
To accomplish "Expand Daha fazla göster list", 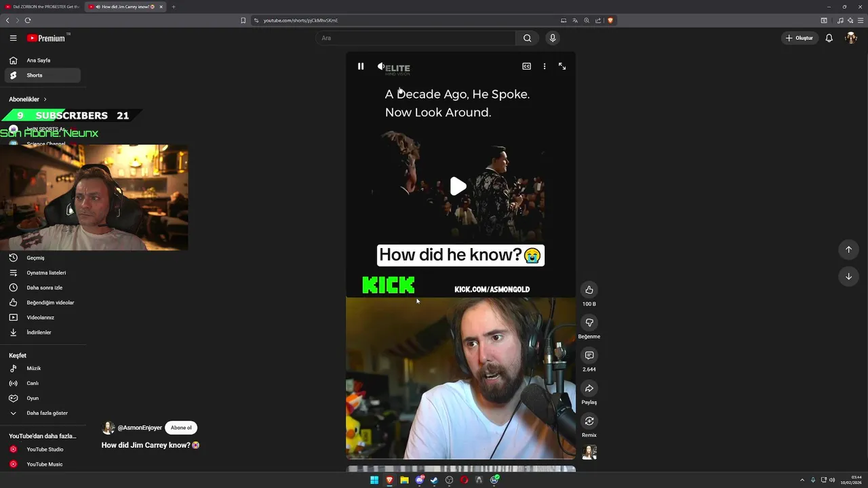I will [x=43, y=413].
